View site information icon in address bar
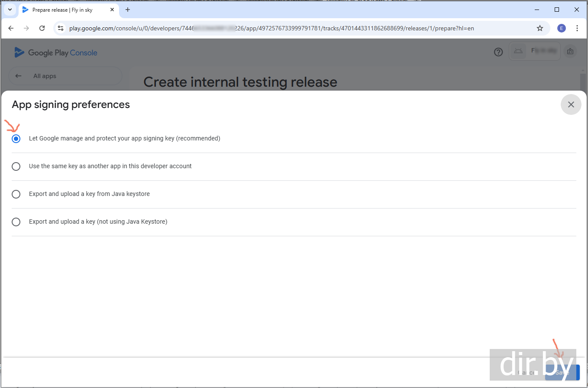Image resolution: width=588 pixels, height=388 pixels. click(61, 28)
